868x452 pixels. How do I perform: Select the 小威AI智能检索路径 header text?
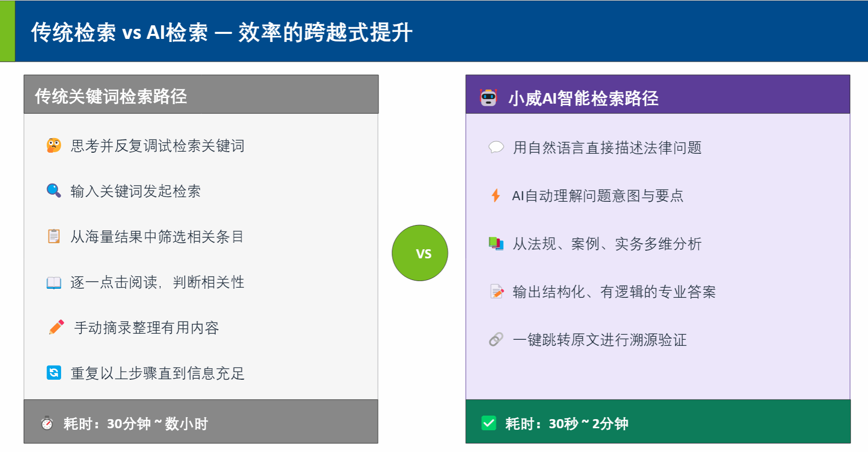tap(583, 98)
